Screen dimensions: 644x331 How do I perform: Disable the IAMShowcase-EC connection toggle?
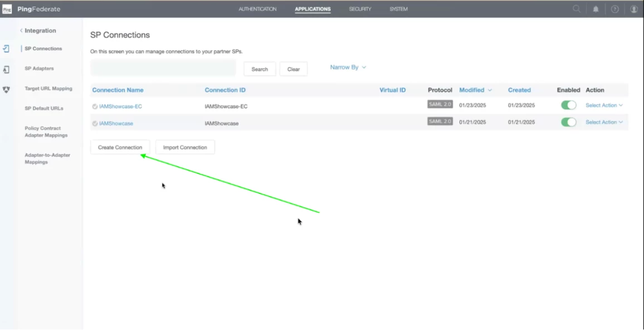(568, 105)
